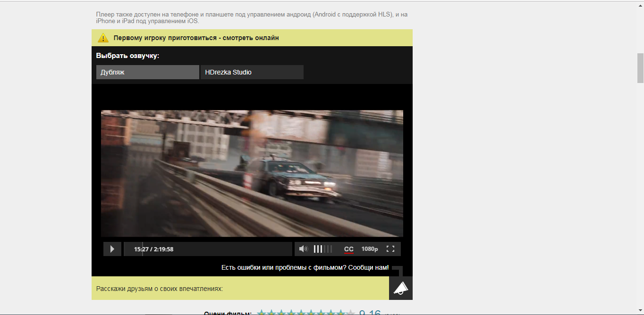Click the 15:27 / 2:19:58 time display
Screen dimensions: 644x315
tap(153, 249)
